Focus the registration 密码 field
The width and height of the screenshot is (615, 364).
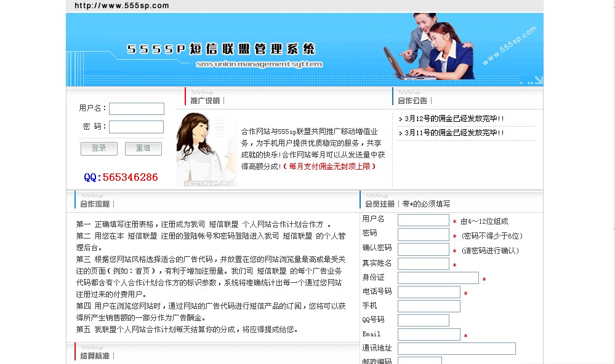pyautogui.click(x=423, y=234)
